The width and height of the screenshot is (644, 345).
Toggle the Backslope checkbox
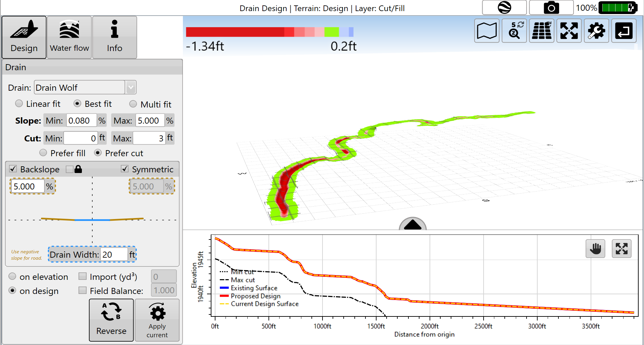13,169
